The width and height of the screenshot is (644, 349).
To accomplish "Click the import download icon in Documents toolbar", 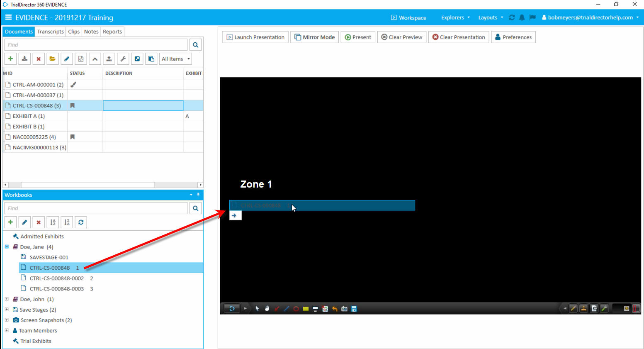I will (x=24, y=59).
